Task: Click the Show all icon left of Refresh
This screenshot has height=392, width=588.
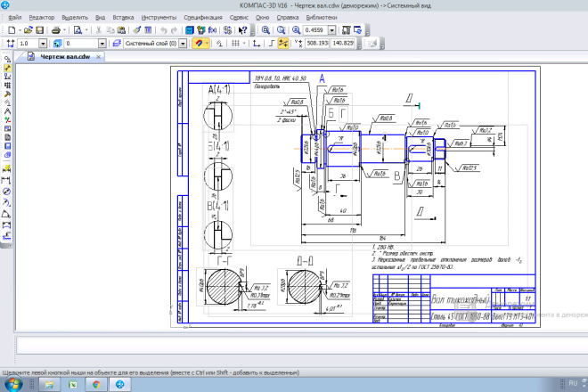Action: tap(347, 30)
